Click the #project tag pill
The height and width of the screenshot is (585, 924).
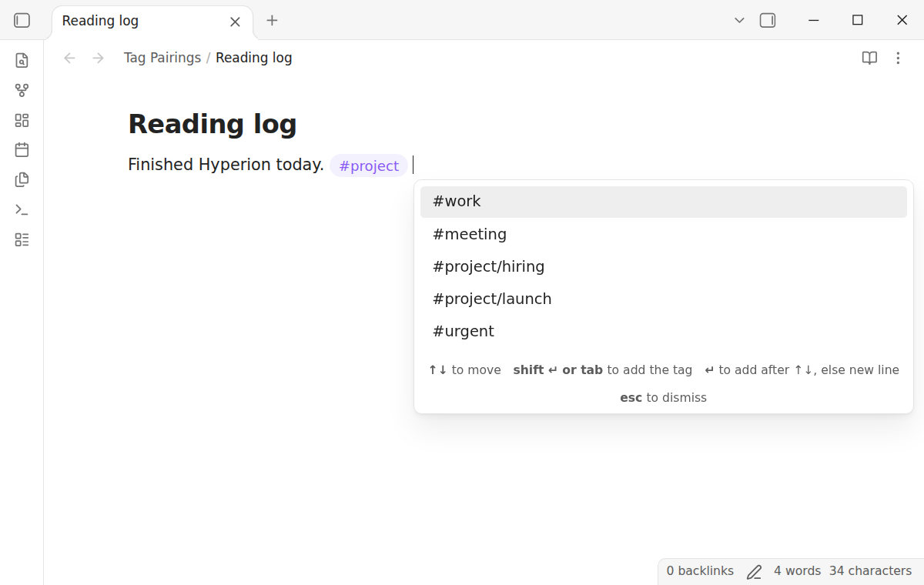[369, 165]
